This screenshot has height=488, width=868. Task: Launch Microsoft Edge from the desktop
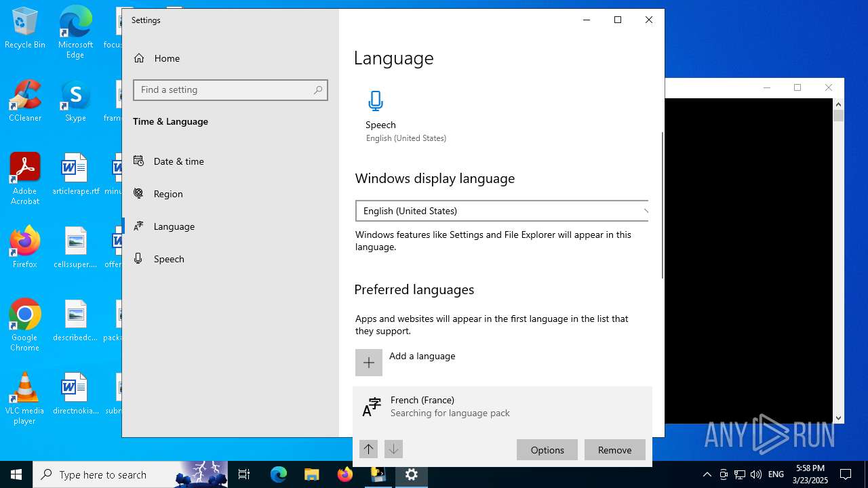point(75,33)
